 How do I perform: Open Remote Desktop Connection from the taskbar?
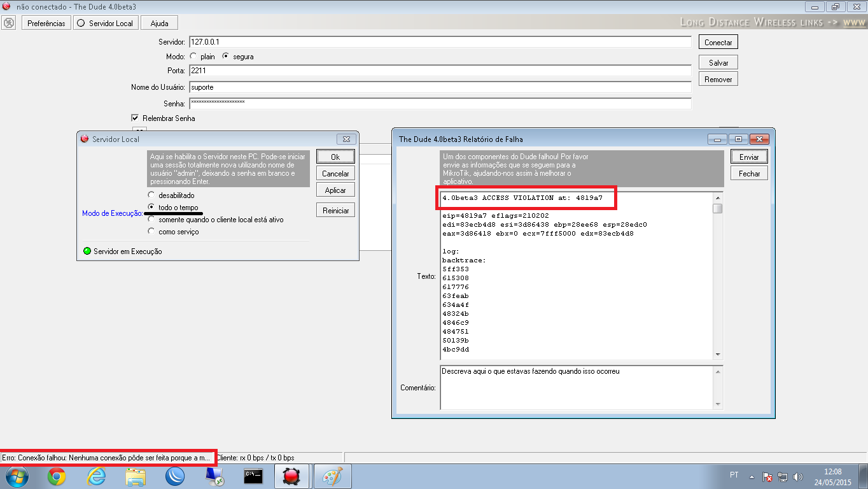click(x=214, y=476)
